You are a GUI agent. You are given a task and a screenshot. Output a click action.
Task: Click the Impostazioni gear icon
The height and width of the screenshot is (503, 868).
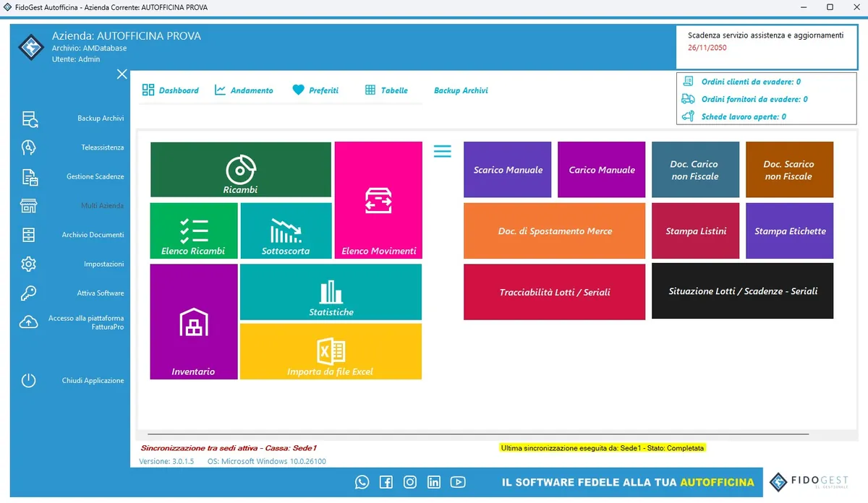[29, 264]
